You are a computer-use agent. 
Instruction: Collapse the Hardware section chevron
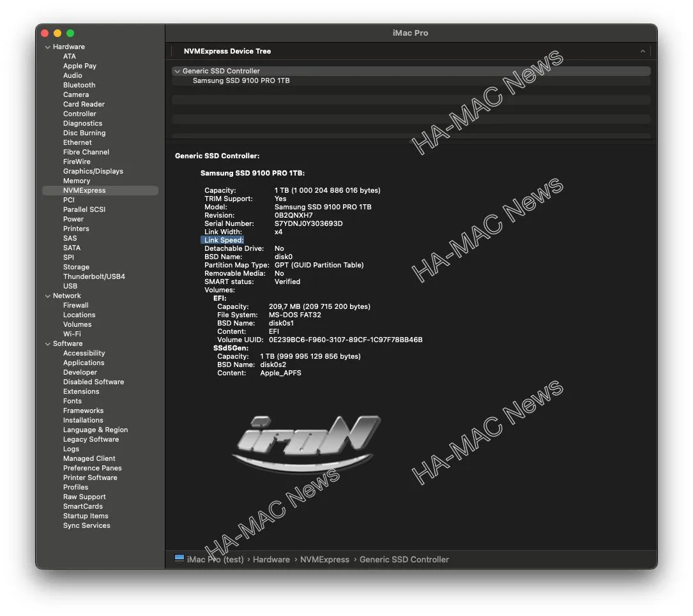pos(48,47)
